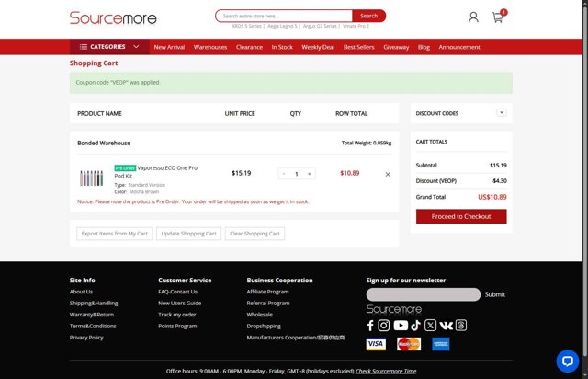Open About Us footer link

point(81,292)
